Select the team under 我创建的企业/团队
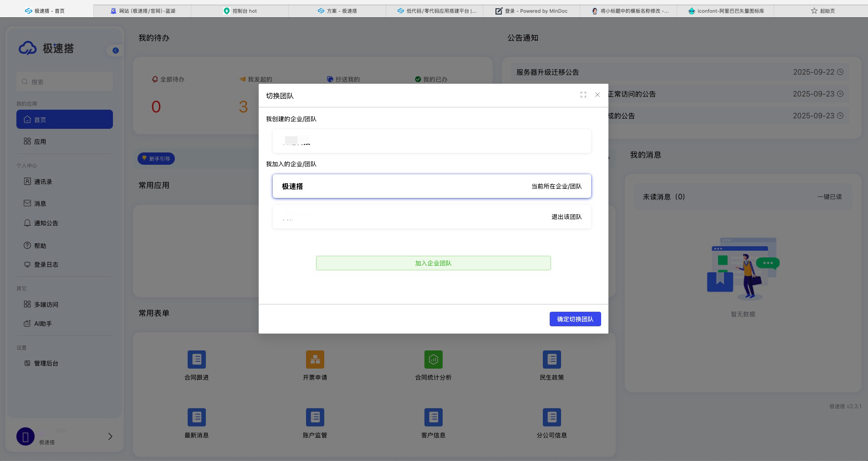Viewport: 868px width, 461px height. [431, 141]
